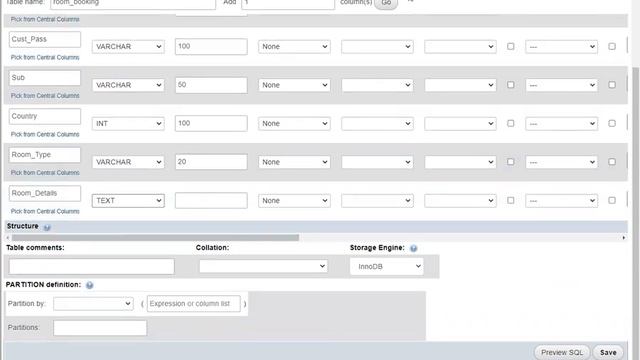Enable the auto-increment checkbox in Room_Type row

click(x=611, y=162)
